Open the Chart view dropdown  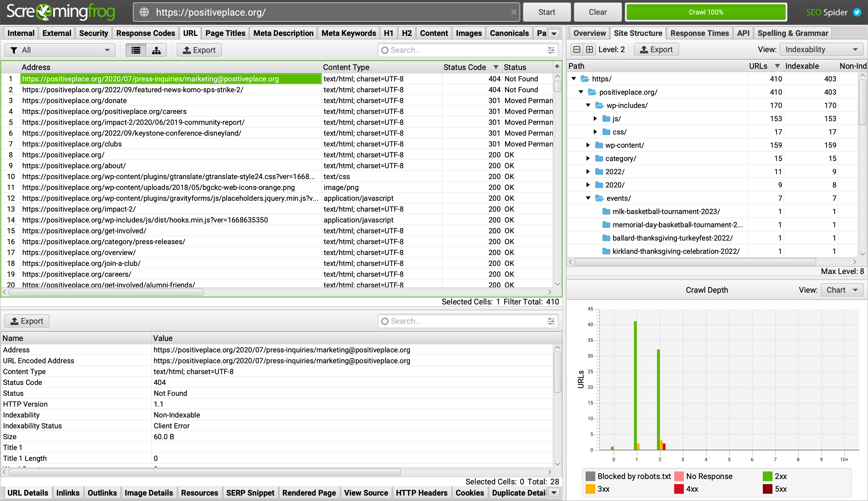[841, 290]
